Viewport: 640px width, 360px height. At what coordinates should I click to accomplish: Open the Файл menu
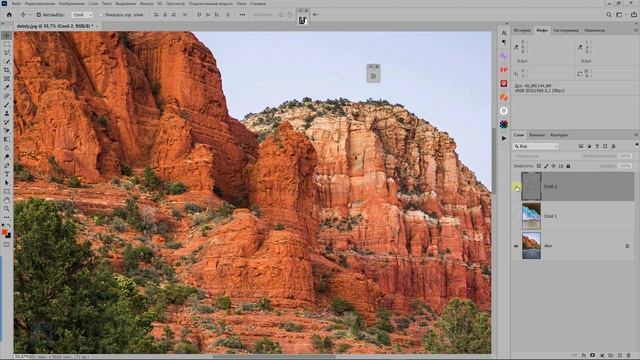click(x=16, y=4)
